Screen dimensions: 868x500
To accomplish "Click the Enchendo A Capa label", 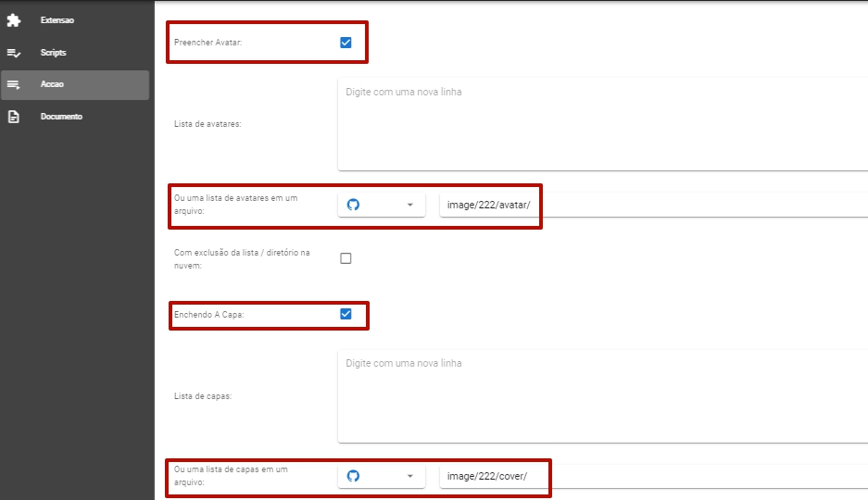I will pyautogui.click(x=208, y=315).
